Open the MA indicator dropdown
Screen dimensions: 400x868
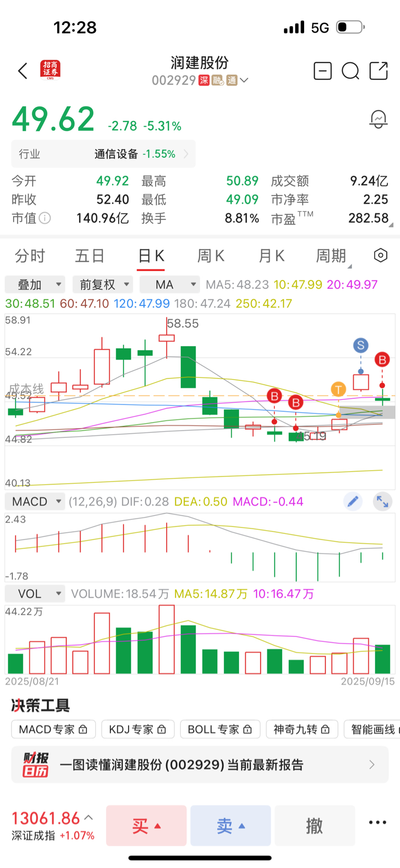point(170,285)
